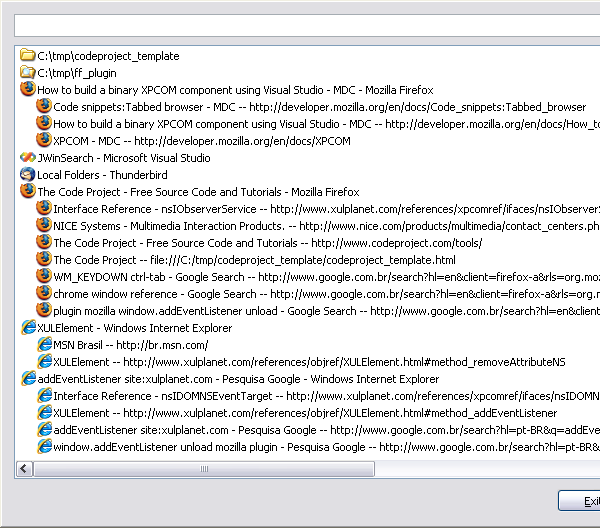Viewport: 600px width, 528px height.
Task: Choose the NICE Systems - Multimedia Interaction Products tab
Action: (326, 226)
